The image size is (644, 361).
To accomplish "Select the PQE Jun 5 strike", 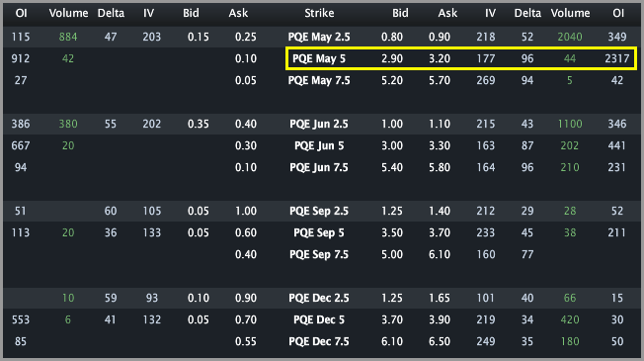I will coord(319,145).
